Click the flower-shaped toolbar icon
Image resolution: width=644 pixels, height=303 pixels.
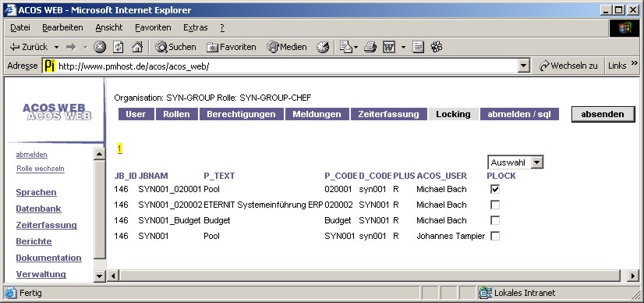(x=436, y=48)
